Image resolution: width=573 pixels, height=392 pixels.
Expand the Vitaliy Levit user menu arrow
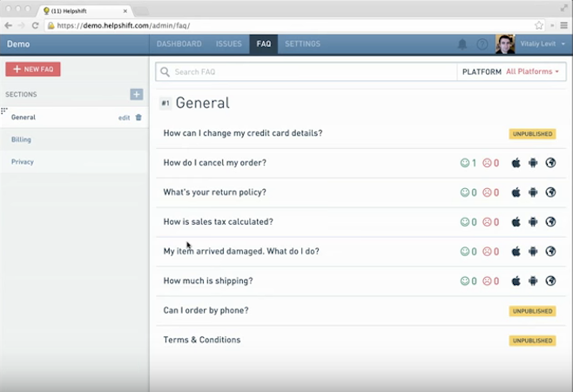pos(563,44)
